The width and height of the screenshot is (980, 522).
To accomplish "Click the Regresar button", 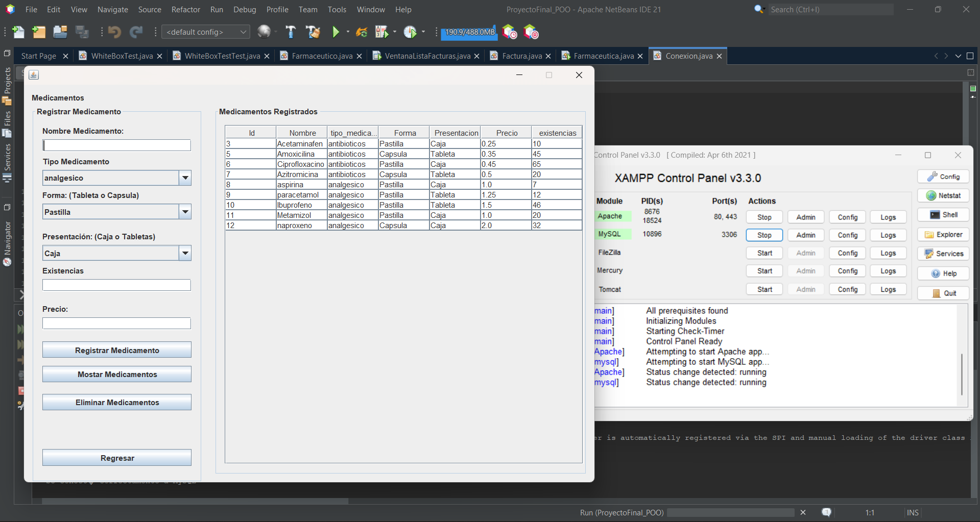I will 117,458.
